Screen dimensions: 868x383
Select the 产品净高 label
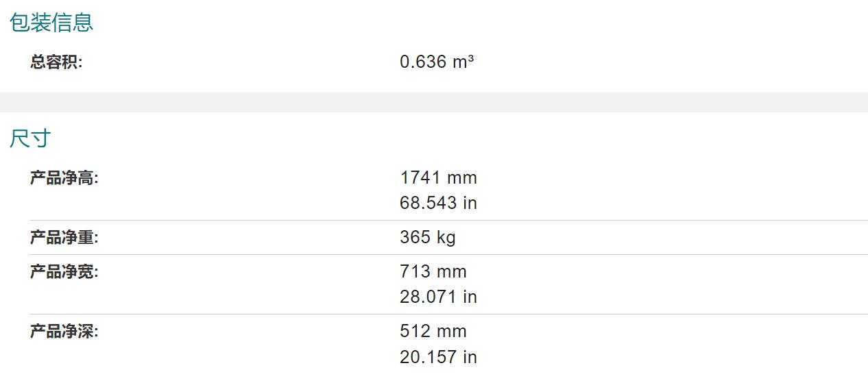[64, 178]
